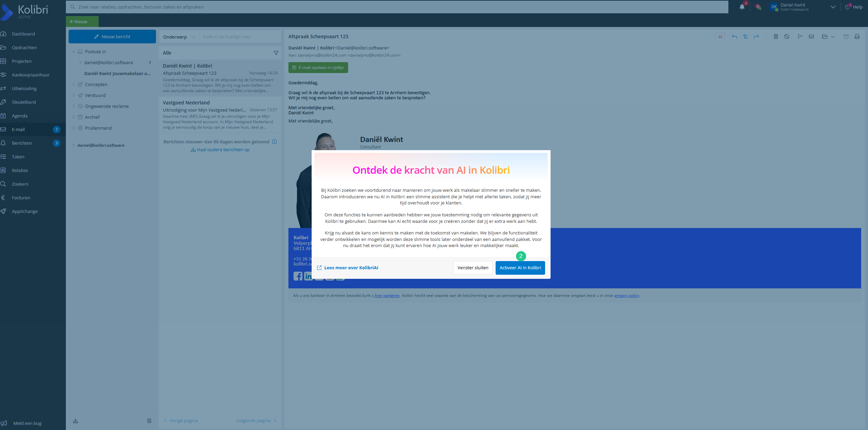The height and width of the screenshot is (430, 868).
Task: Reply all using the double-arrow icon
Action: point(745,37)
